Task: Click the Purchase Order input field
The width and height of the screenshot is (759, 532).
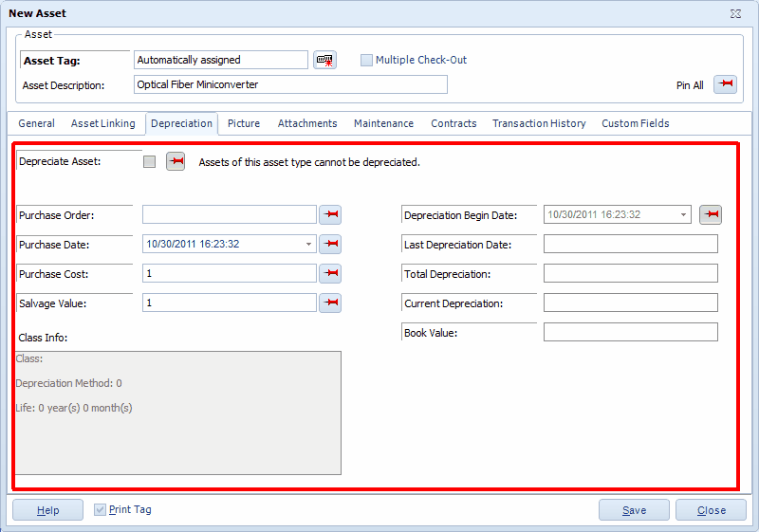Action: click(230, 214)
